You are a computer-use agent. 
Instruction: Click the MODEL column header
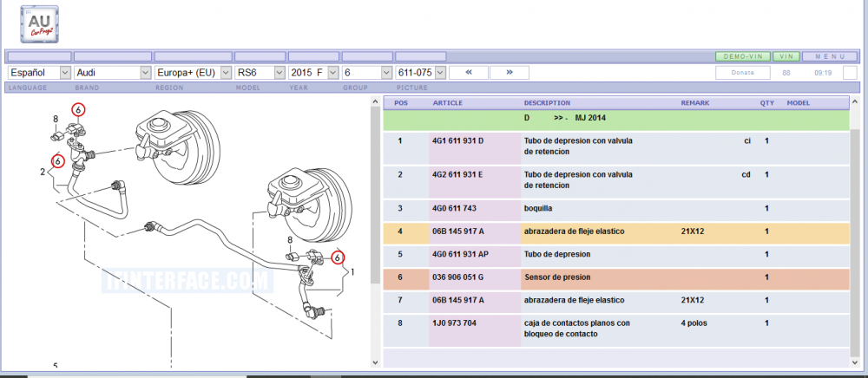pos(799,103)
